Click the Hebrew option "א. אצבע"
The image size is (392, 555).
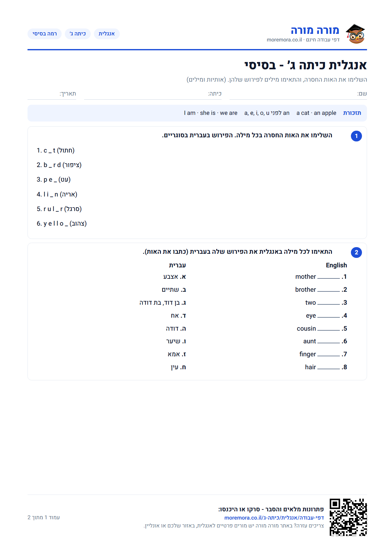(175, 277)
